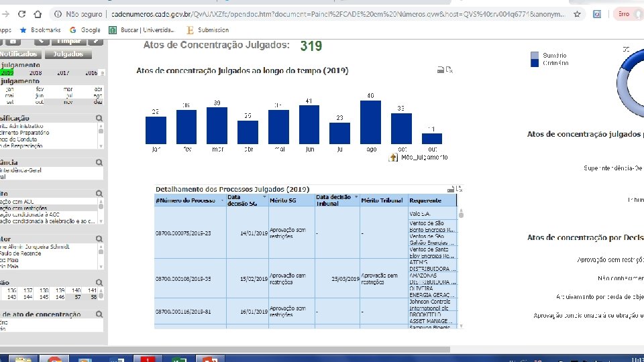
Task: Click the print icon above bar chart
Action: [x=440, y=70]
